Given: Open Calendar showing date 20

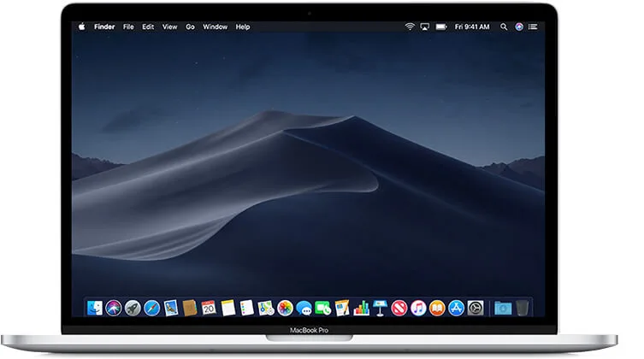Looking at the screenshot, I should pyautogui.click(x=209, y=308).
